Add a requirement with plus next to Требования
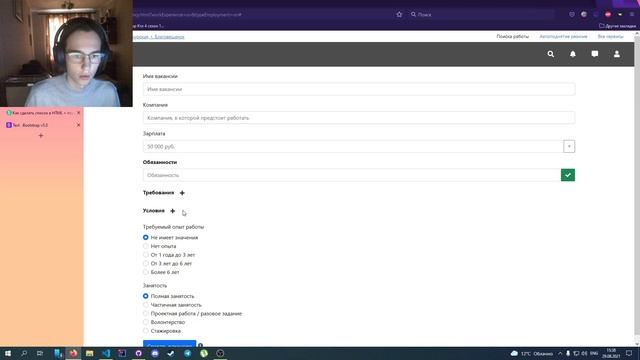The image size is (640, 360). 182,193
